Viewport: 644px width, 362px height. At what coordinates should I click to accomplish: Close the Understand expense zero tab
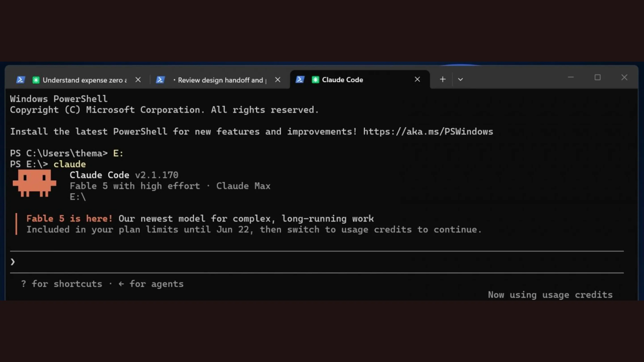[138, 80]
